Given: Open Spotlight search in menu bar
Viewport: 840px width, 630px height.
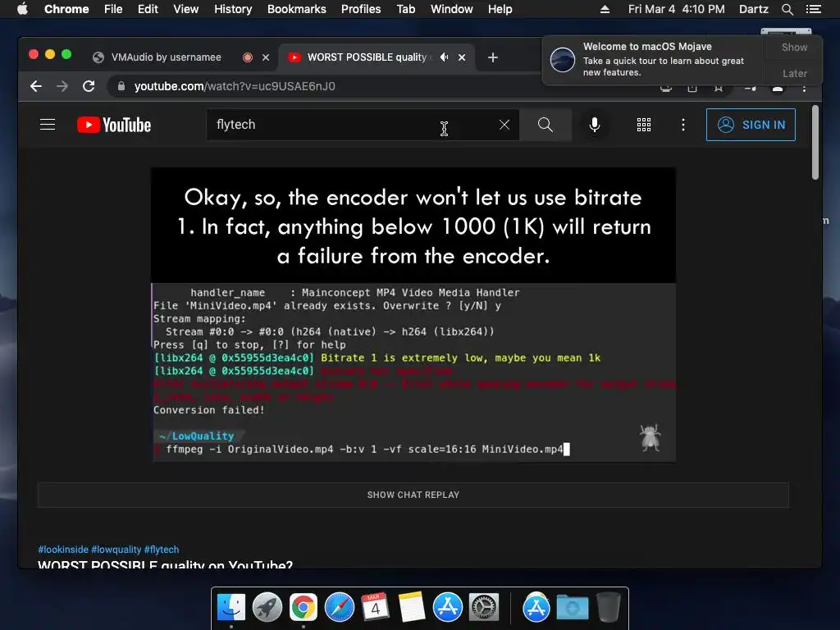Looking at the screenshot, I should coord(787,9).
